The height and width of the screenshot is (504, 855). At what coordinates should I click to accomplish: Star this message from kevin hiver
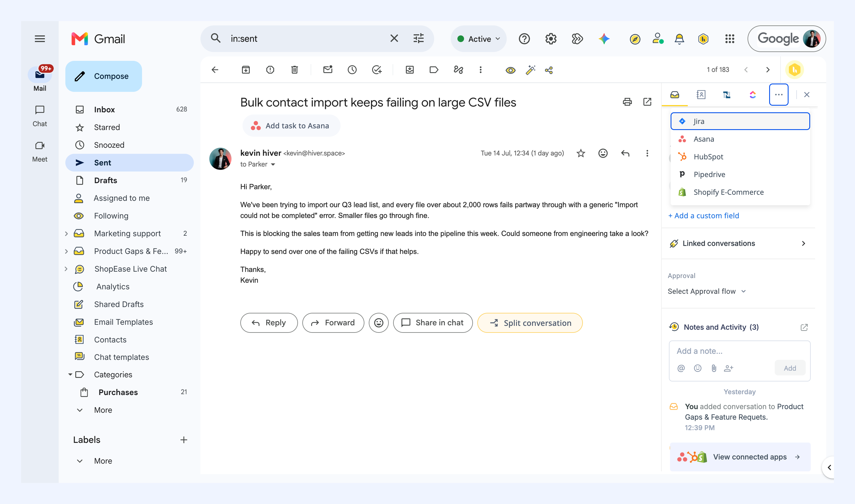coord(581,154)
